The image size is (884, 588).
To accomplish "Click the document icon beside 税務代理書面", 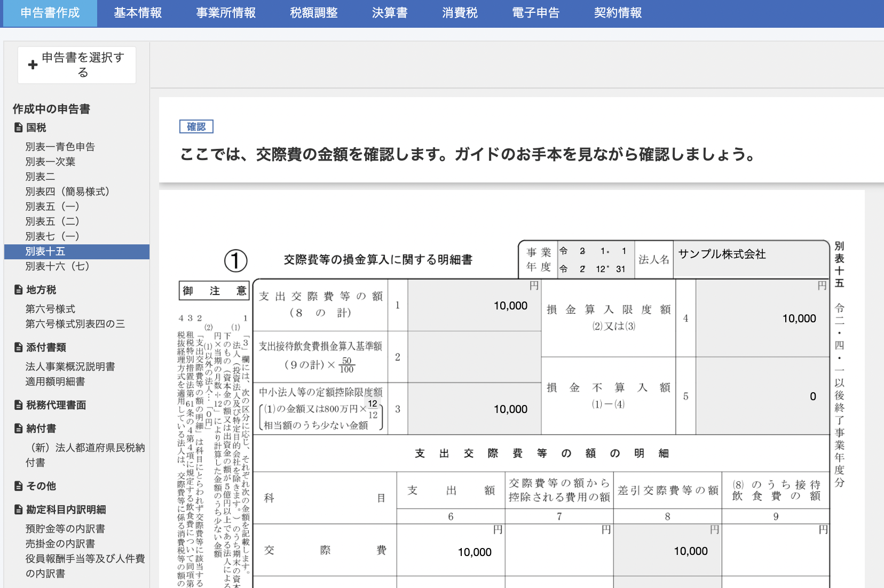I will tap(18, 405).
